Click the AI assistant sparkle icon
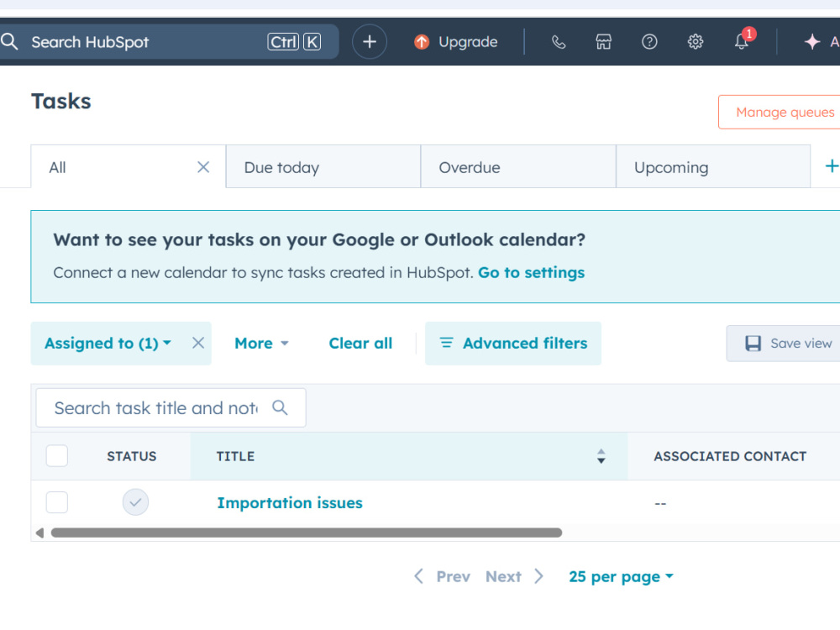This screenshot has height=630, width=840. click(812, 42)
